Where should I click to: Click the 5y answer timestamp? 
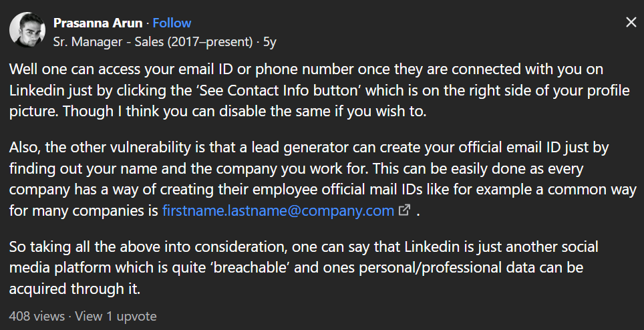(270, 42)
